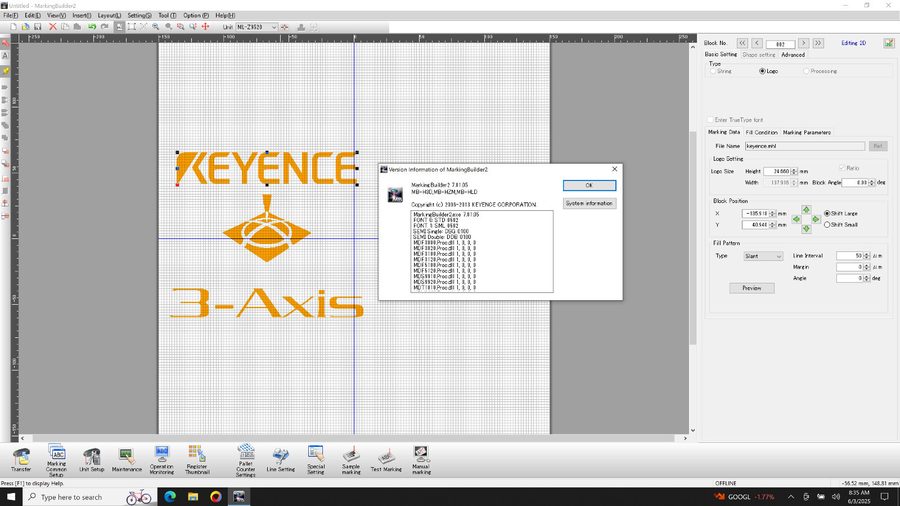
Task: Open the Tool menu
Action: pos(167,15)
